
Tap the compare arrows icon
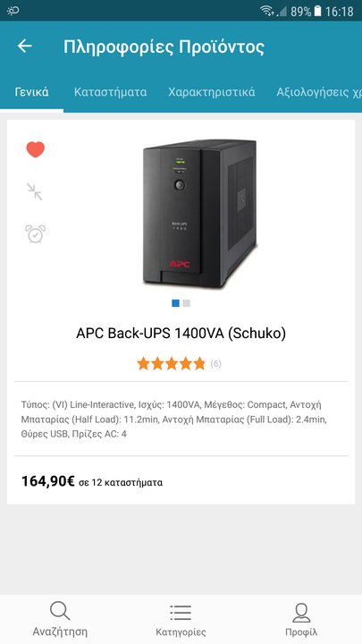coord(35,191)
